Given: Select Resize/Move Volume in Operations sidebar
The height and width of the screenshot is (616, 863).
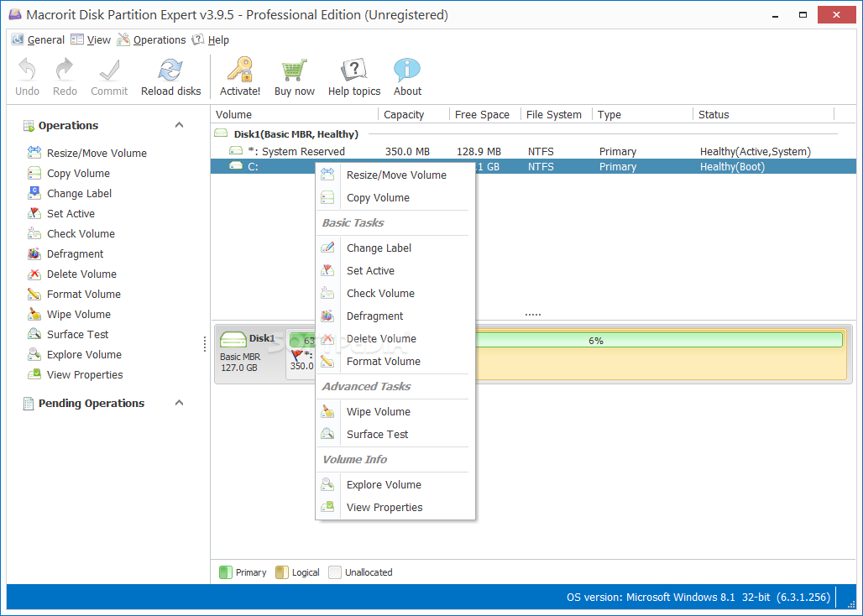Looking at the screenshot, I should click(87, 153).
